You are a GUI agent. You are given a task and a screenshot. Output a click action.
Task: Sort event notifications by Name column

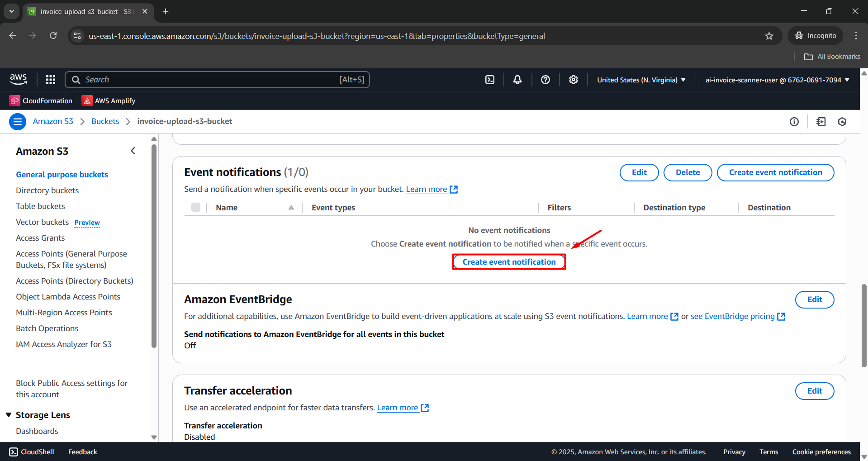pos(291,208)
